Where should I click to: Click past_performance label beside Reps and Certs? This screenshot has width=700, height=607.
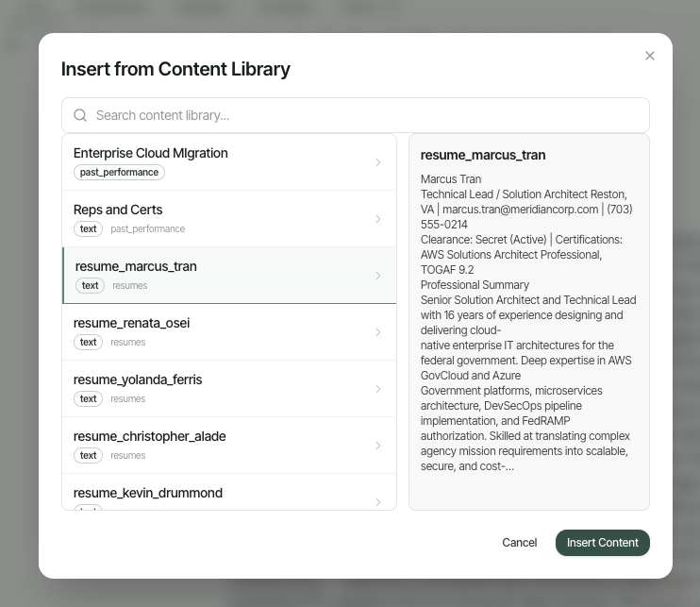148,228
